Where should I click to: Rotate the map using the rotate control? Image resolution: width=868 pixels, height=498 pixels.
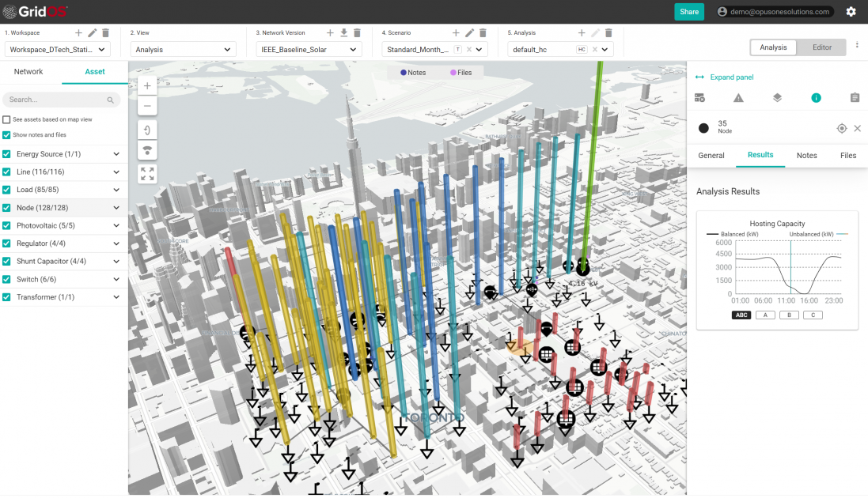click(x=147, y=129)
